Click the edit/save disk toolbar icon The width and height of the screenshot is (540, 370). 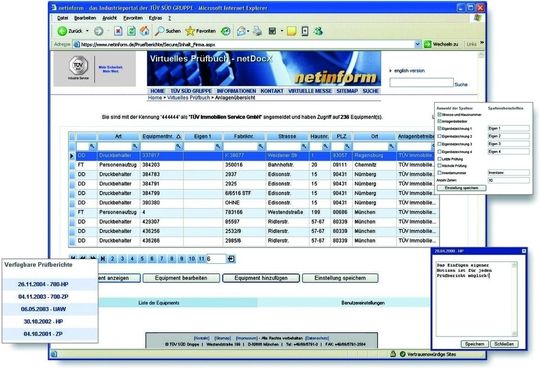tap(272, 31)
